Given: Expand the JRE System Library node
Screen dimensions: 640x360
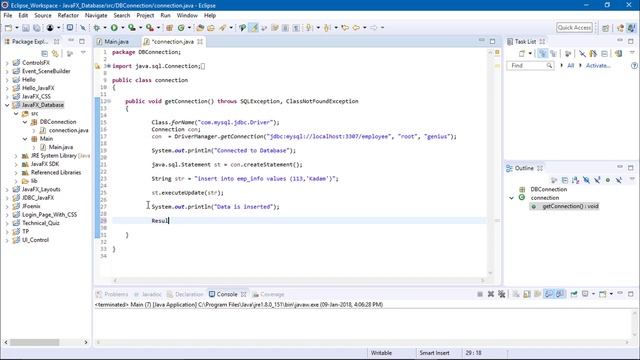Looking at the screenshot, I should coord(16,156).
